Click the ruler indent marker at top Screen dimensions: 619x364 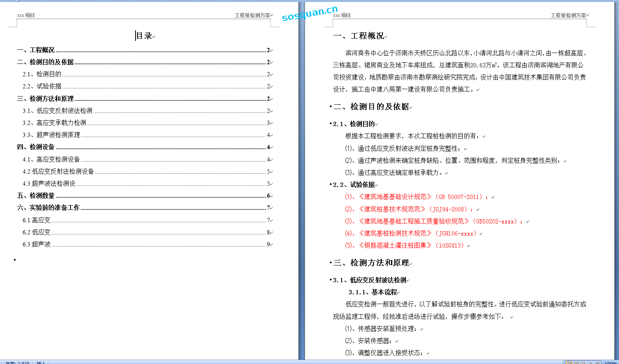(x=17, y=1)
